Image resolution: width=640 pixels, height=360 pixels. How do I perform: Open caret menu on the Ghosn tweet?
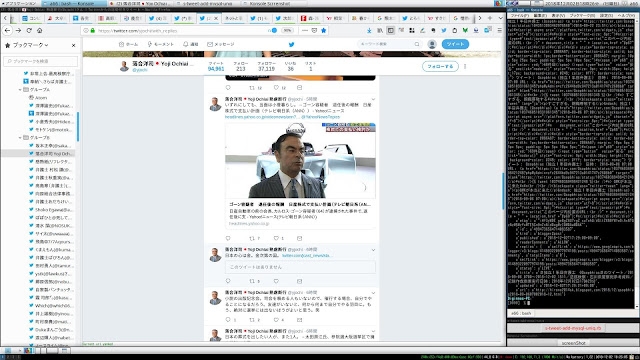pos(373,100)
